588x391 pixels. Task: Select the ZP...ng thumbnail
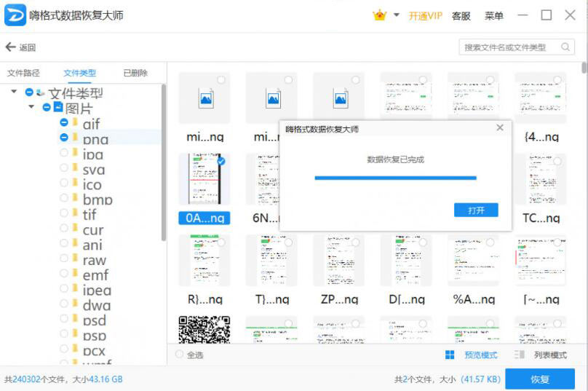pyautogui.click(x=338, y=261)
